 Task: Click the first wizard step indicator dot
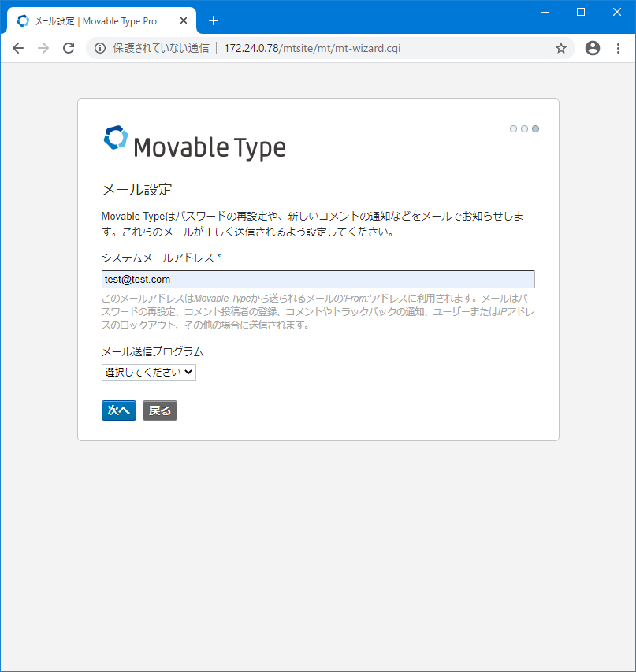(x=513, y=128)
